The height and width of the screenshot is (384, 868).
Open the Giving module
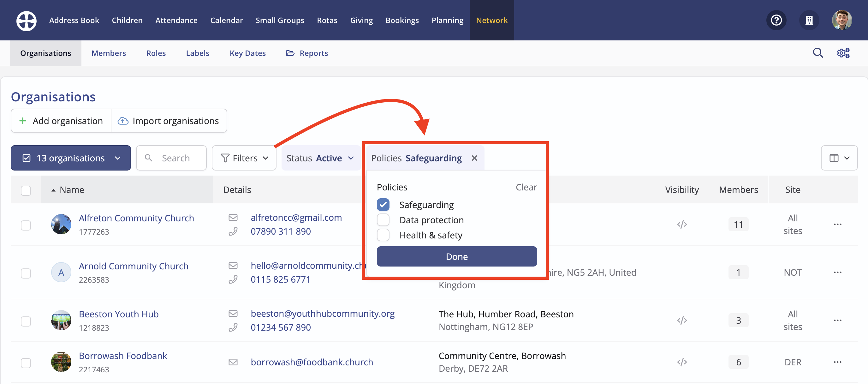tap(361, 20)
